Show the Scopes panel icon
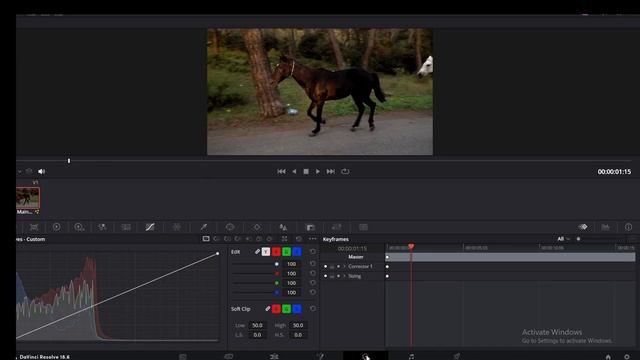 [606, 227]
